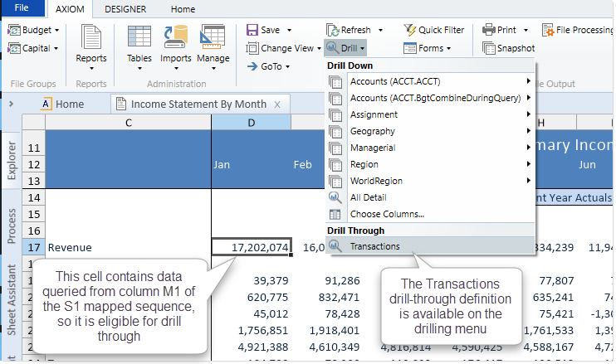Select Accounts (ACCT.BgtCombineDuringQuery) drill option
The height and width of the screenshot is (364, 616).
point(430,98)
